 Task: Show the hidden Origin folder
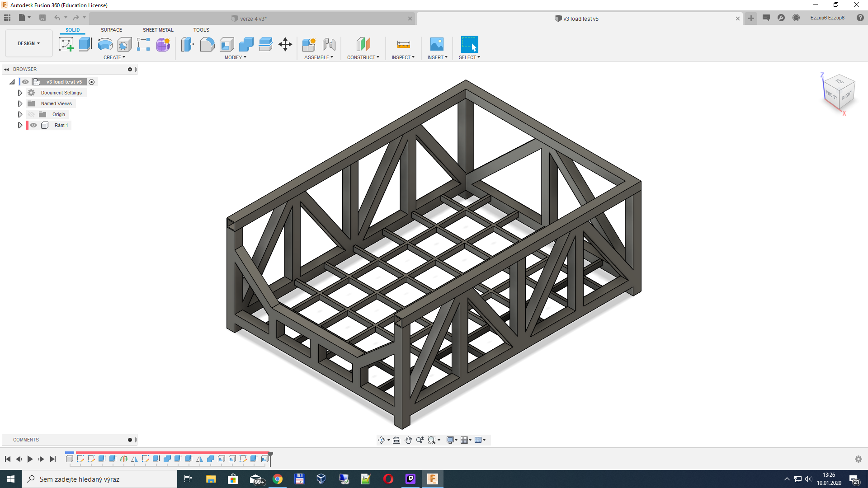tap(31, 114)
